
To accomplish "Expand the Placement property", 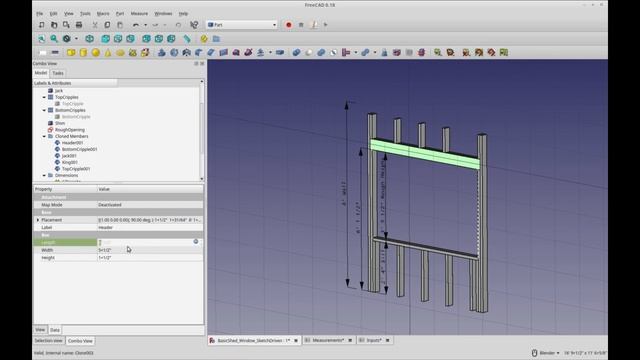I will [x=38, y=220].
